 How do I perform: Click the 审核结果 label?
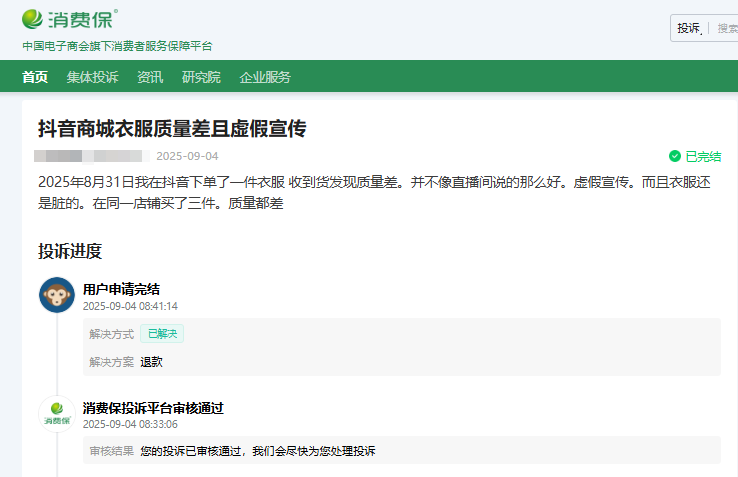tap(112, 451)
